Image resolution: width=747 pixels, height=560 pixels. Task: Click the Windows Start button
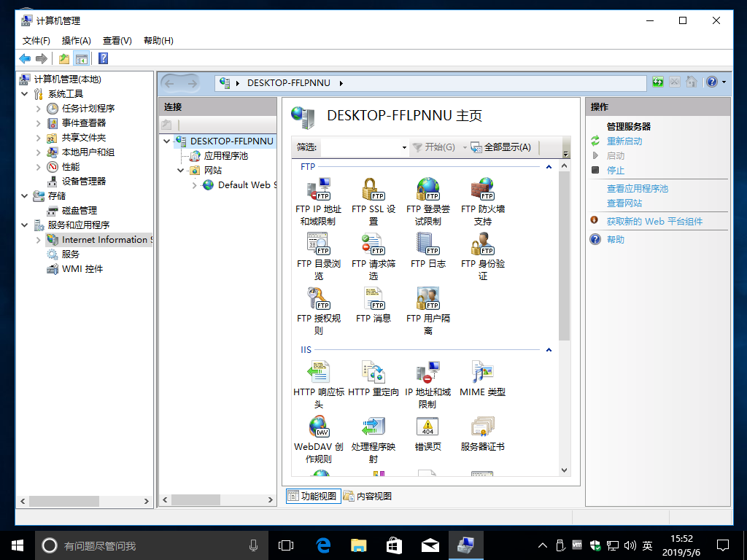tap(18, 545)
